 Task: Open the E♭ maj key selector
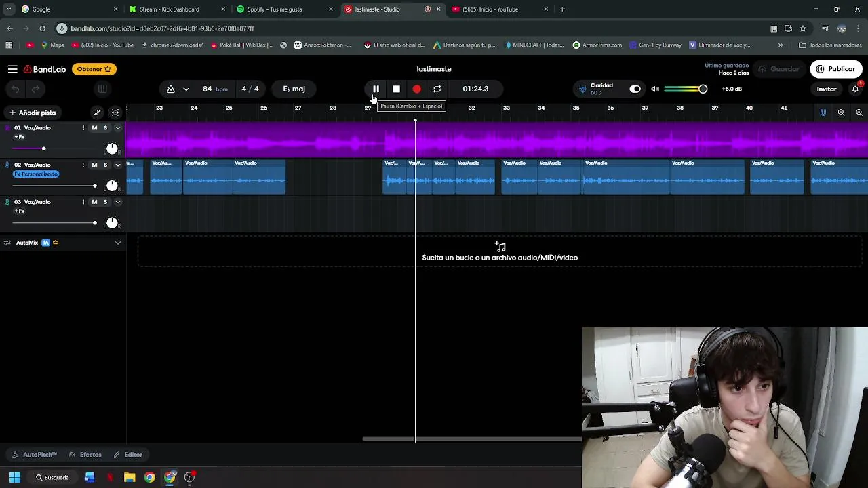click(x=294, y=89)
